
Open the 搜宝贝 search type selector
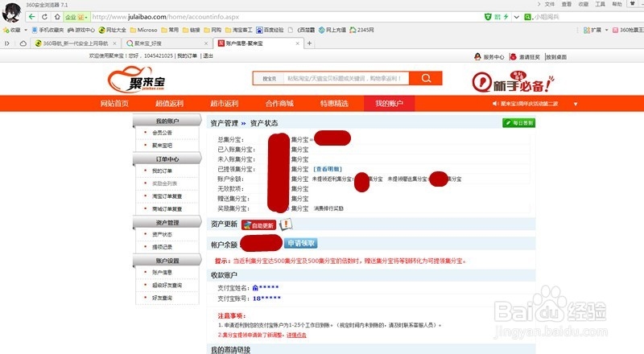pos(270,78)
